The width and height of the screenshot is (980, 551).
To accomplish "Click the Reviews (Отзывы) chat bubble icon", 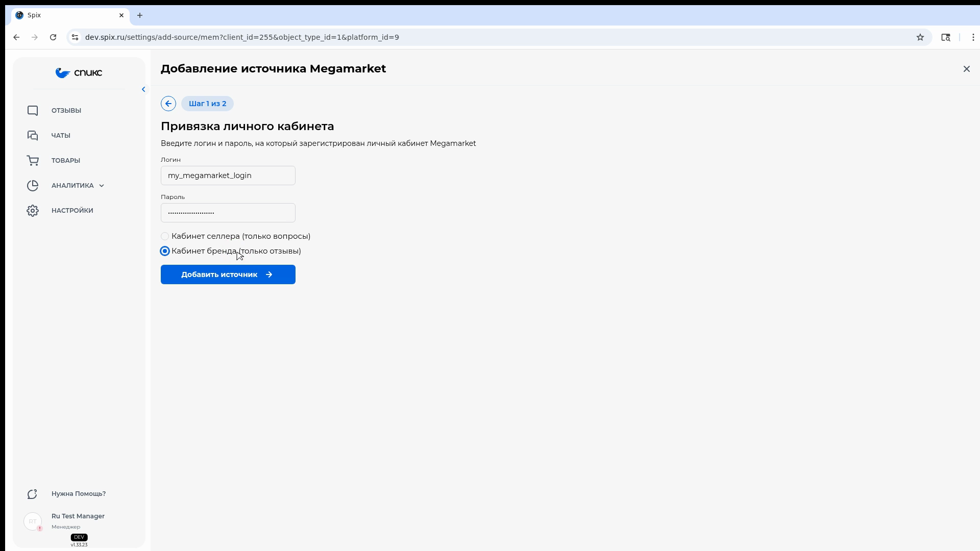I will click(33, 111).
